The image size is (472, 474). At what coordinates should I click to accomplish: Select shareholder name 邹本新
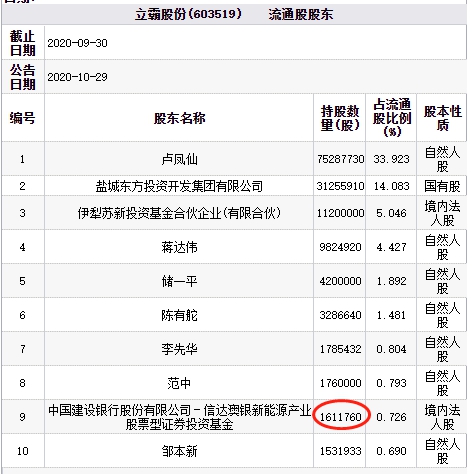179,451
